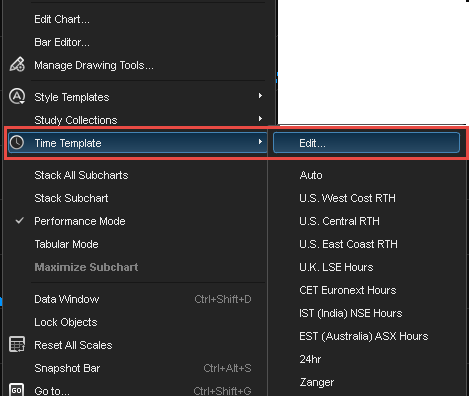This screenshot has width=469, height=396.
Task: Click the Style Templates circled-A icon
Action: tap(17, 96)
